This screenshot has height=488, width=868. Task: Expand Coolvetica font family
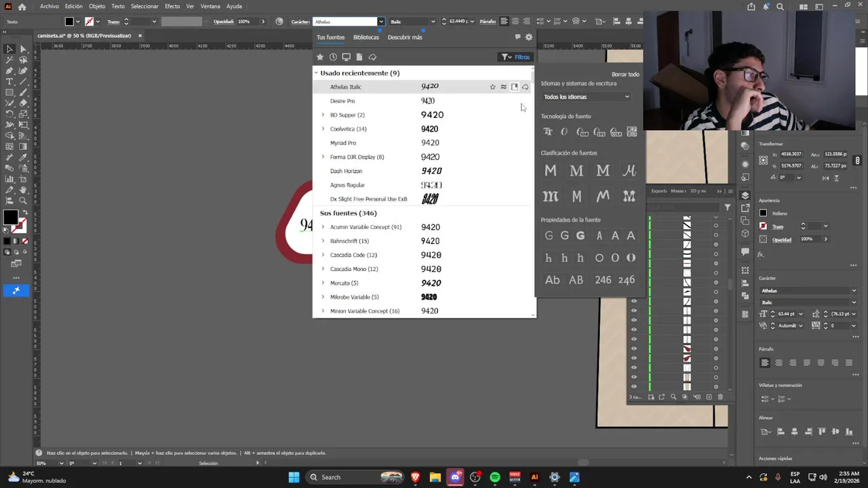tap(323, 129)
